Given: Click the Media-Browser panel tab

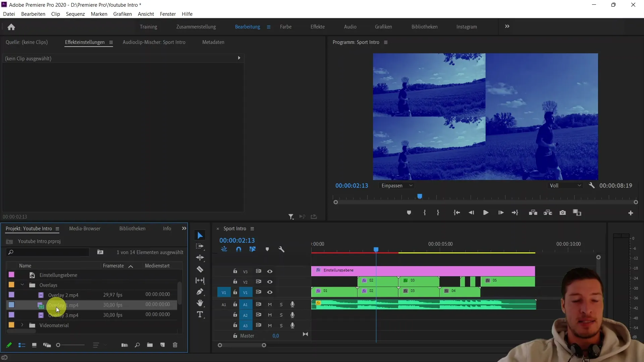Looking at the screenshot, I should 85,229.
